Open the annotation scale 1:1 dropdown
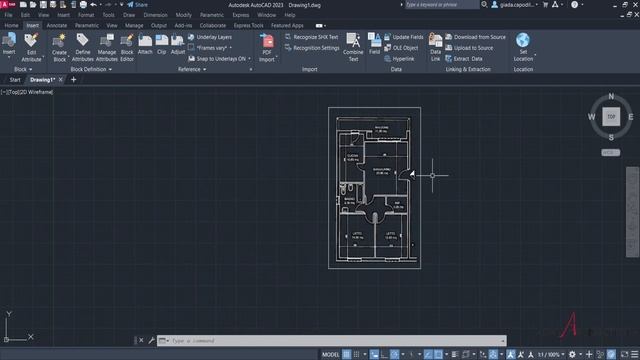 point(551,355)
